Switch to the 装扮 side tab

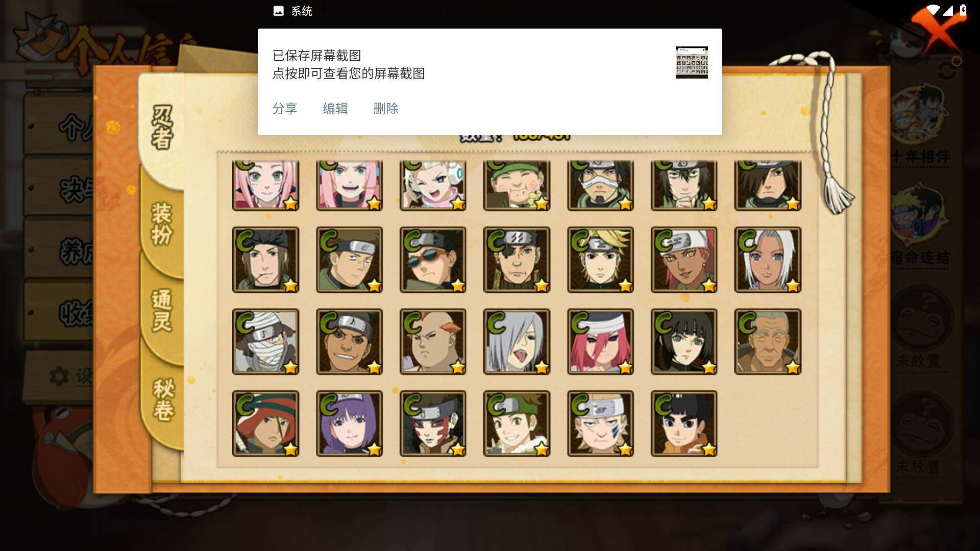162,223
